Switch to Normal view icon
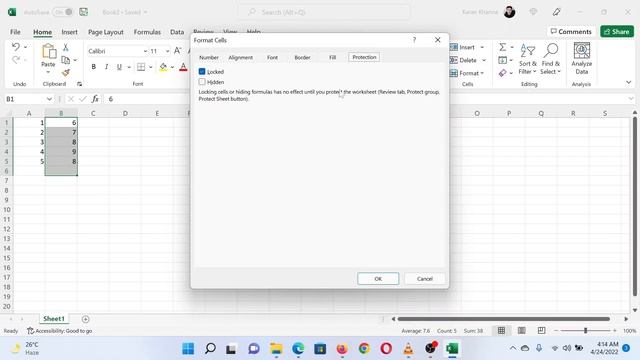 502,331
